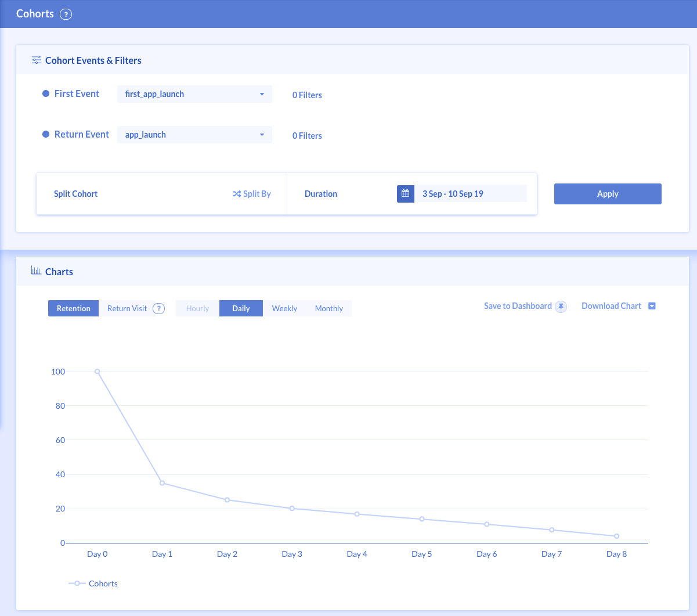Click the Cohort Events & Filters settings icon
Screen dimensions: 697x616
(36, 60)
